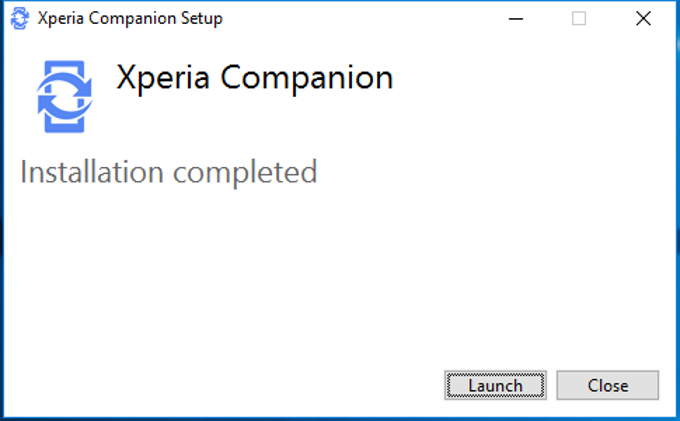
Task: Minimize the Xperia Companion Setup window
Action: click(x=516, y=19)
